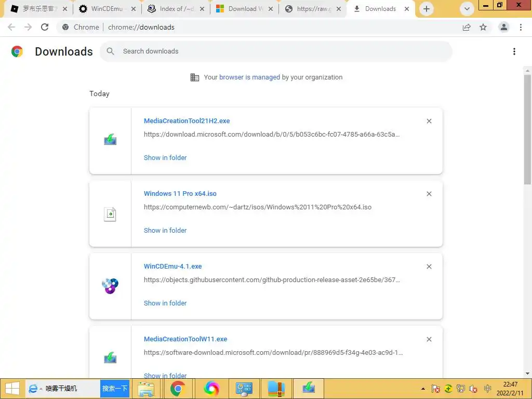Click the Chinese input method tray indicator
The height and width of the screenshot is (399, 532).
(x=487, y=389)
